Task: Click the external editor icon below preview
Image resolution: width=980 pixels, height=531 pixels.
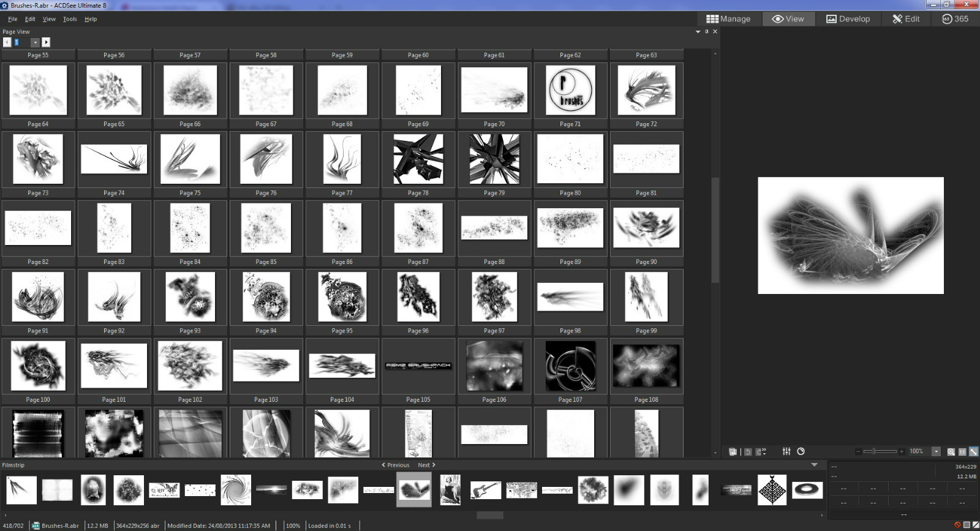Action: coord(733,451)
